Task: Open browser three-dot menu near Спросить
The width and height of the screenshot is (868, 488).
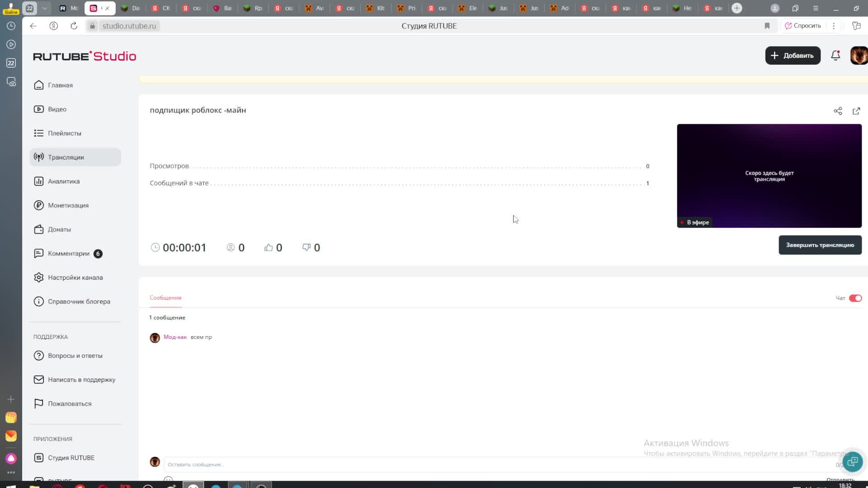Action: point(834,26)
